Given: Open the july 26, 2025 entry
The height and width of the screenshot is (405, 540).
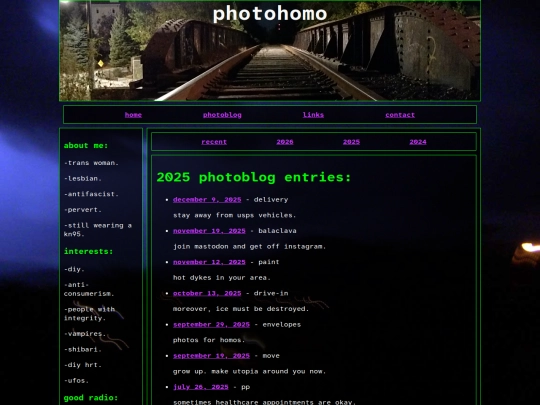Looking at the screenshot, I should pos(200,387).
